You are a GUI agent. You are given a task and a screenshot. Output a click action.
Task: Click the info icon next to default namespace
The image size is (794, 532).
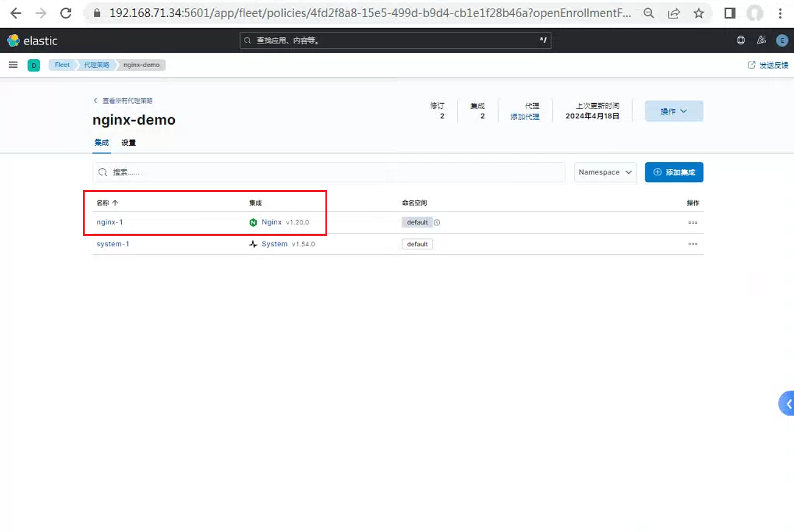437,222
